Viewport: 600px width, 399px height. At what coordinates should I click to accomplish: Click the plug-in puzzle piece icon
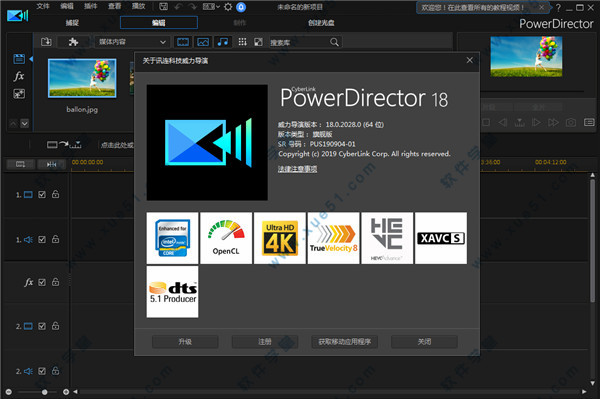[73, 42]
